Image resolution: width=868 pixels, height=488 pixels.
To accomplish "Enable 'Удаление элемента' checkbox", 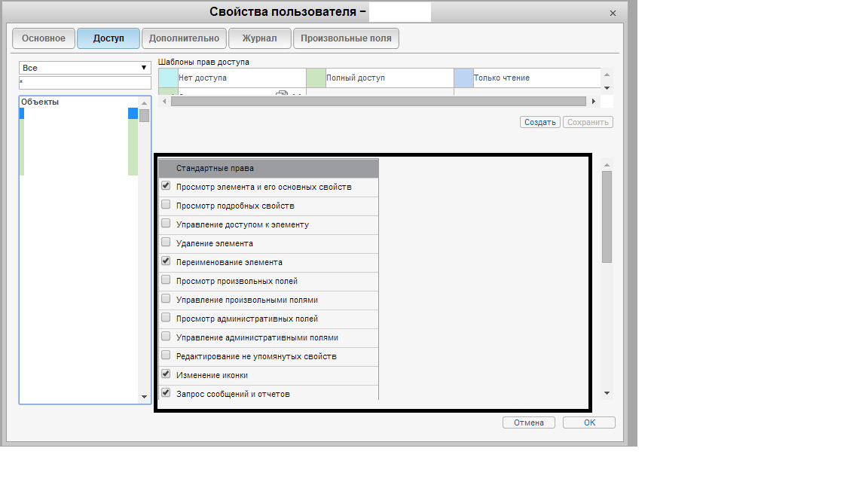I will click(166, 242).
